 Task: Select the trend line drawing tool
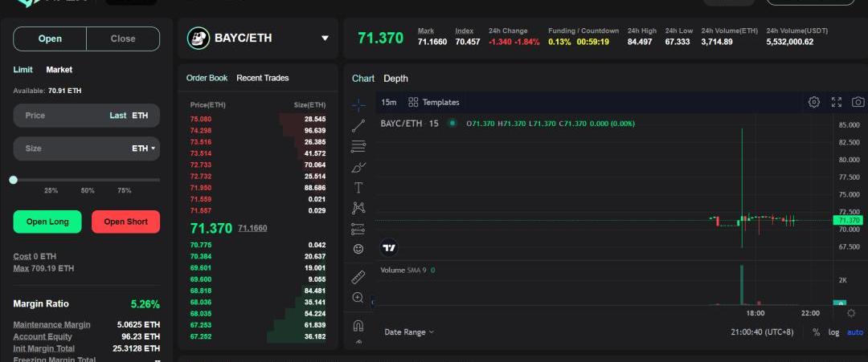[x=358, y=125]
